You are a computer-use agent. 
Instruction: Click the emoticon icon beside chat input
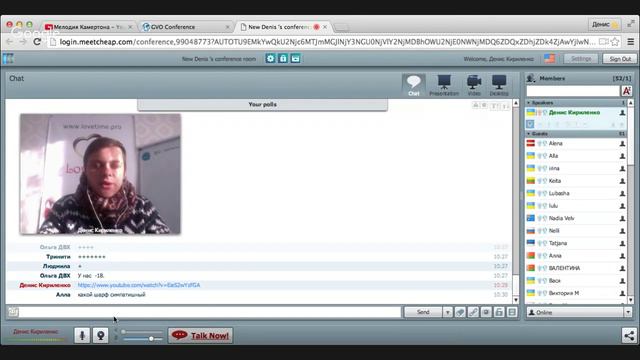click(13, 312)
